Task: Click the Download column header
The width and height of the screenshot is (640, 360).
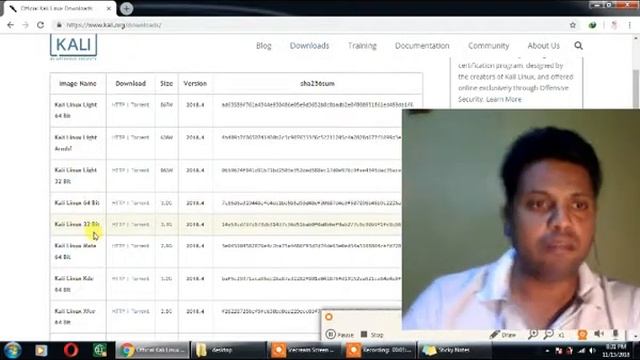Action: tap(131, 83)
